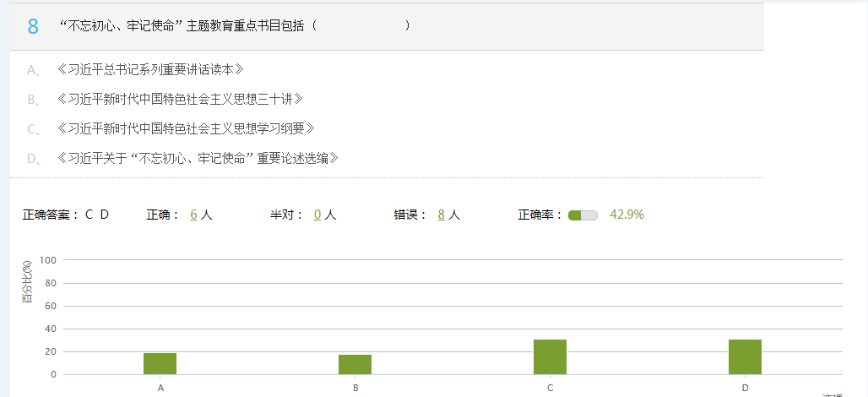This screenshot has height=397, width=868.
Task: Click the 正确率 progress bar
Action: click(583, 215)
